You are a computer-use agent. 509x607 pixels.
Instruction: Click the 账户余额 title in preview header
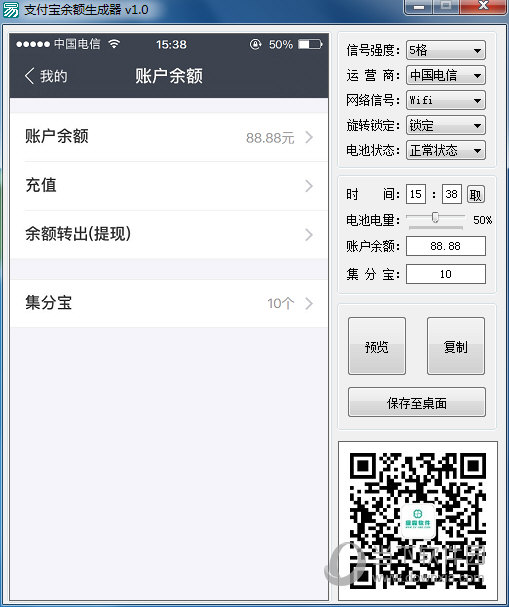pos(169,75)
